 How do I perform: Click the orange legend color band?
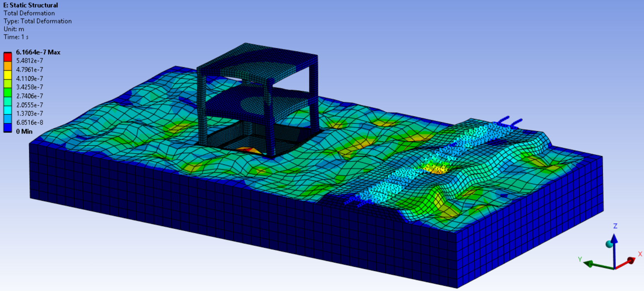(x=8, y=66)
